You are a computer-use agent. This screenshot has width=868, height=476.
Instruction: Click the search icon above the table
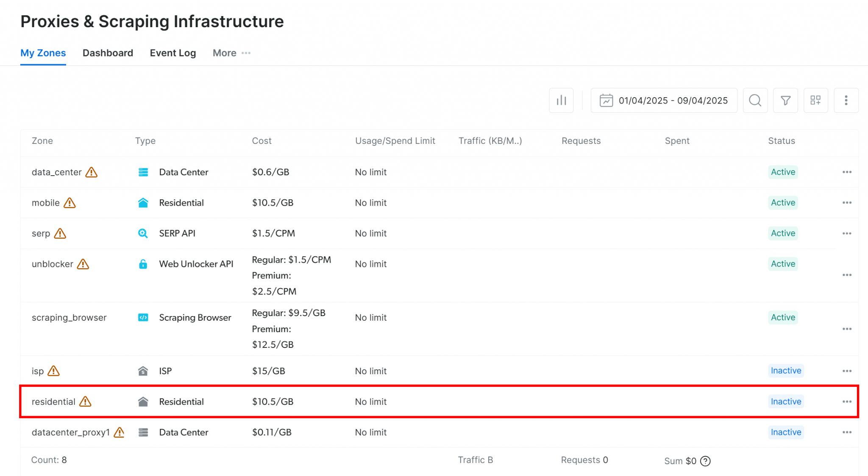click(x=755, y=101)
